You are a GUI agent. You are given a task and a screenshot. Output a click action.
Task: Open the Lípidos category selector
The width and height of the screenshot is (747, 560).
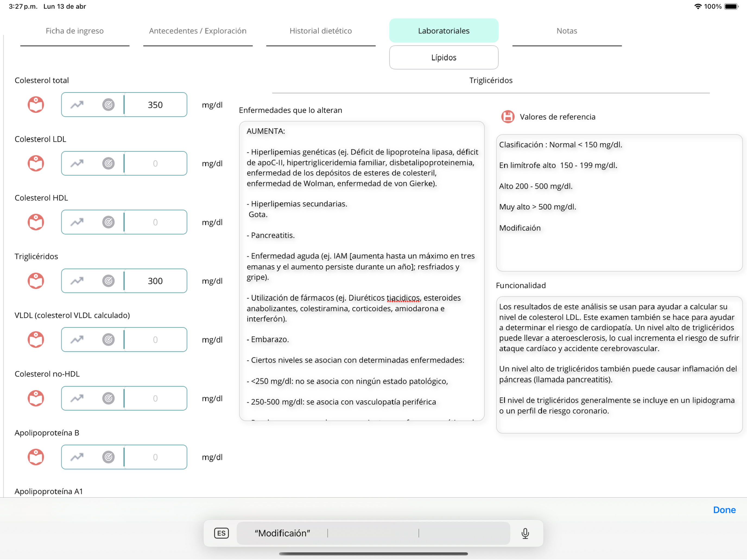444,58
